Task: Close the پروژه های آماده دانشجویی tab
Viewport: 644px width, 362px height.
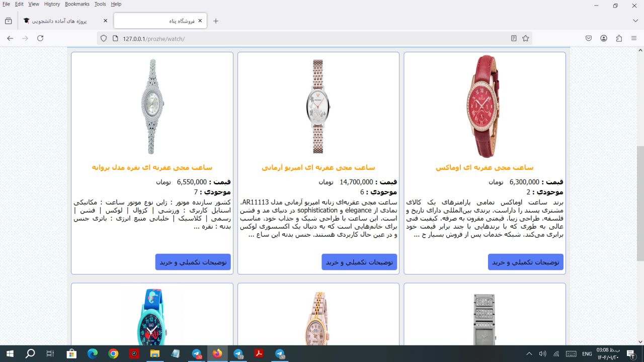Action: 105,21
